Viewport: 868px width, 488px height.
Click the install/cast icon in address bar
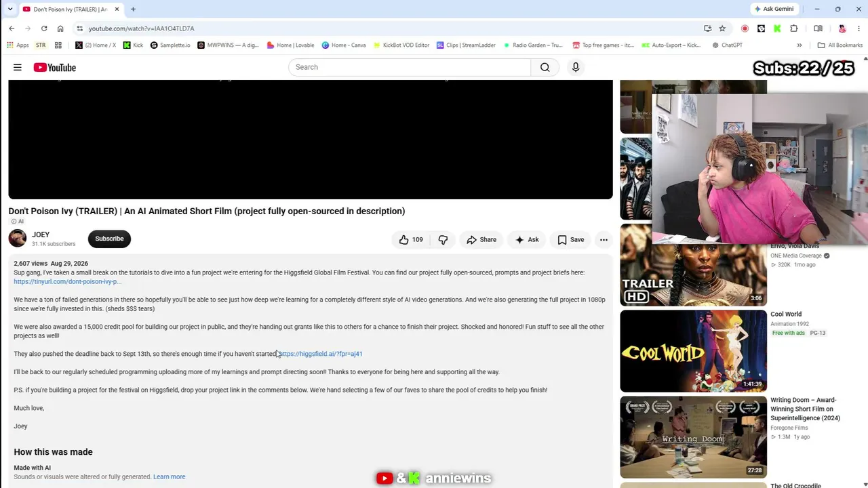(707, 28)
